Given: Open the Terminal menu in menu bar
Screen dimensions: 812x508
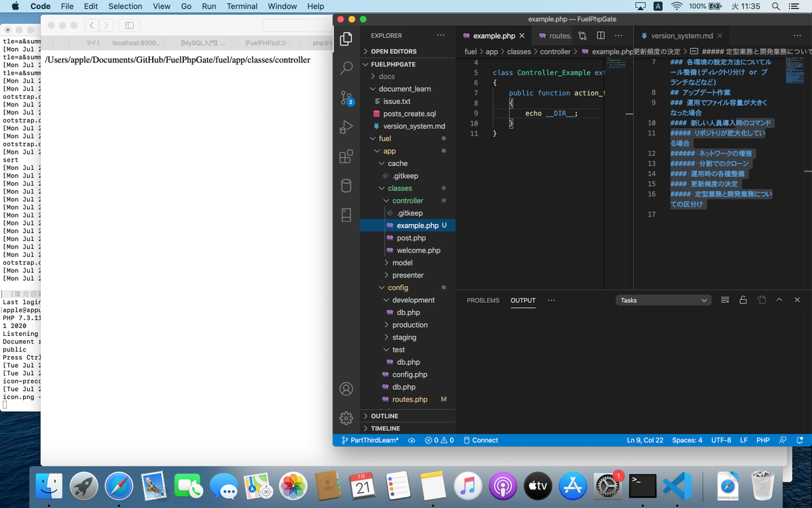Looking at the screenshot, I should (242, 6).
